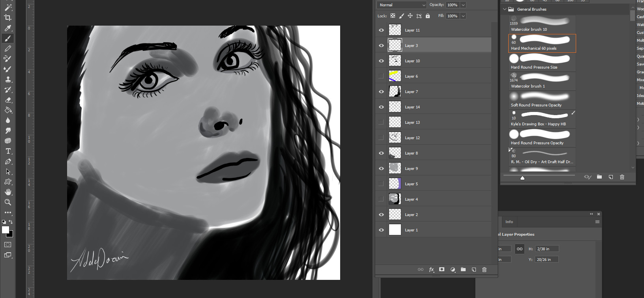Create a new layer group folder
Viewport: 644px width, 298px height.
tap(463, 270)
